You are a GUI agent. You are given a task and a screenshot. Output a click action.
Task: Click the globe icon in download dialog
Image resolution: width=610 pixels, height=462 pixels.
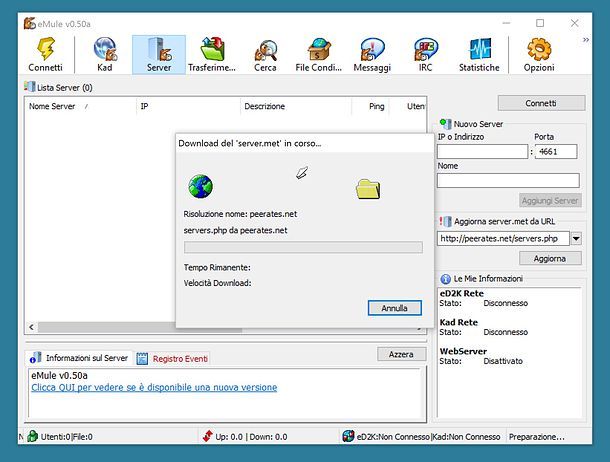click(200, 186)
